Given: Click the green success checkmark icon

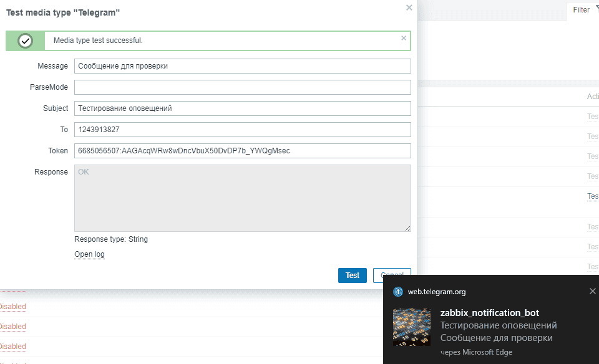Looking at the screenshot, I should [x=25, y=41].
